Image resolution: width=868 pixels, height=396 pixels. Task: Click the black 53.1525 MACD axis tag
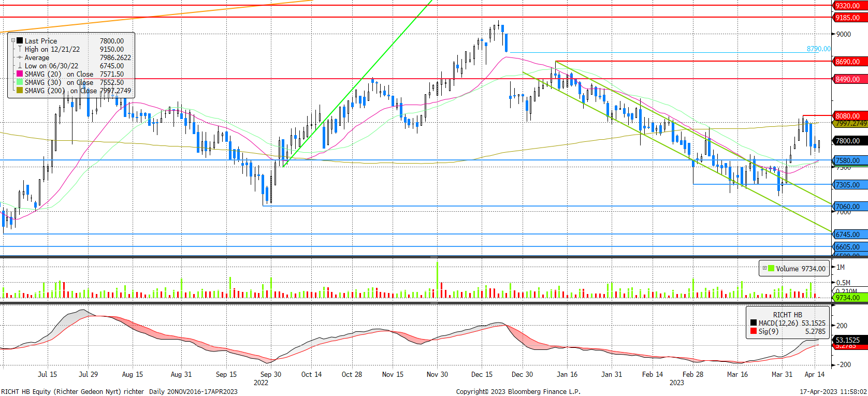pos(849,340)
